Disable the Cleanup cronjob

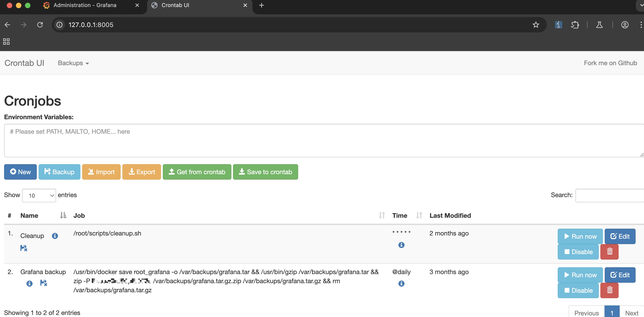578,252
